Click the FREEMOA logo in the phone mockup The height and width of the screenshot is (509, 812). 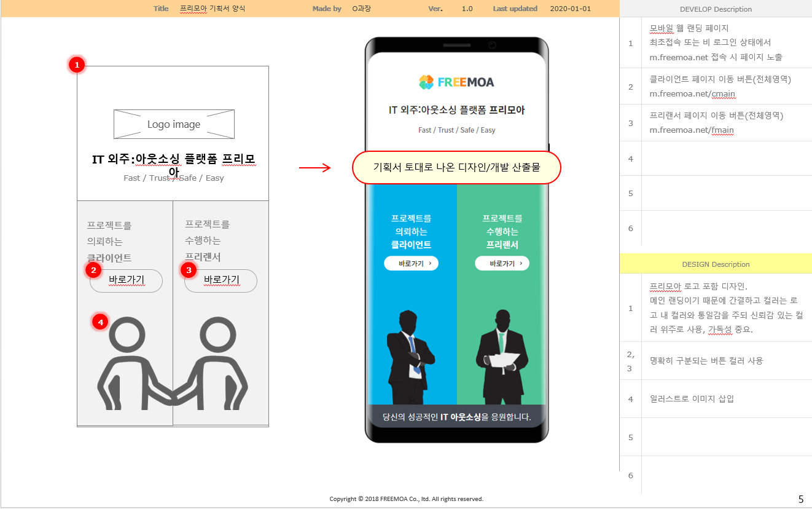coord(456,82)
